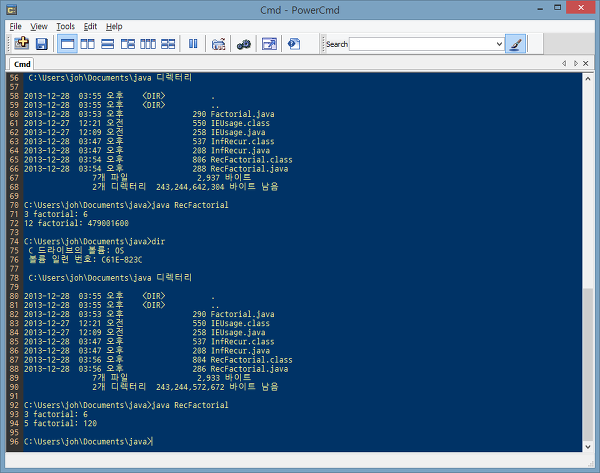The height and width of the screenshot is (473, 600).
Task: Click the Search toolbar label
Action: tap(337, 44)
